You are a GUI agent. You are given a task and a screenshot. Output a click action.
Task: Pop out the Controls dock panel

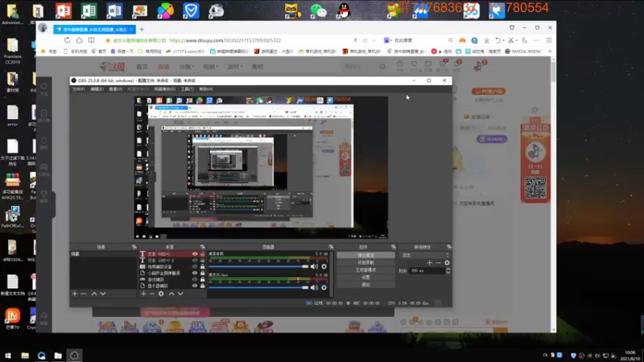pyautogui.click(x=394, y=247)
